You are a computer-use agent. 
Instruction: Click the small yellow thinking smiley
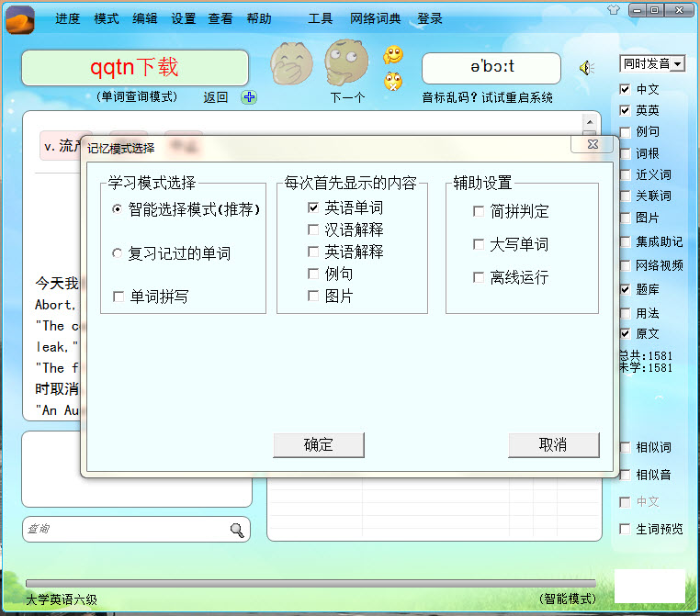(x=393, y=55)
